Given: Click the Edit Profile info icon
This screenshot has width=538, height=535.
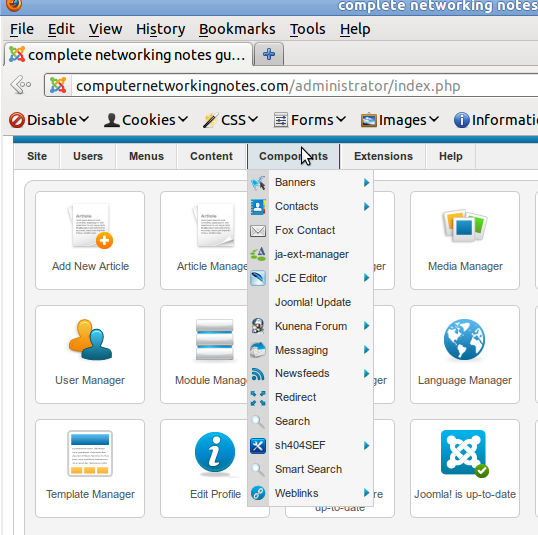Looking at the screenshot, I should (x=215, y=454).
